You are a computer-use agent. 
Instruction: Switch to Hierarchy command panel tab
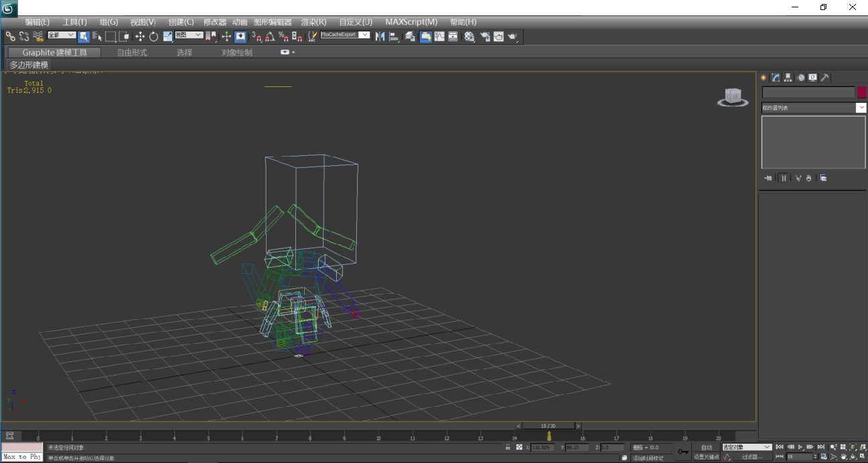788,78
